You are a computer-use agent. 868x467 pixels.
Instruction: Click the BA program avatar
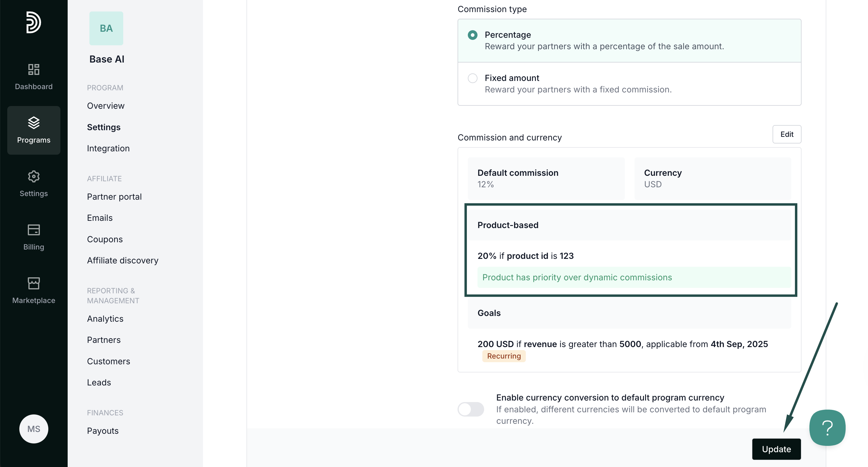106,28
